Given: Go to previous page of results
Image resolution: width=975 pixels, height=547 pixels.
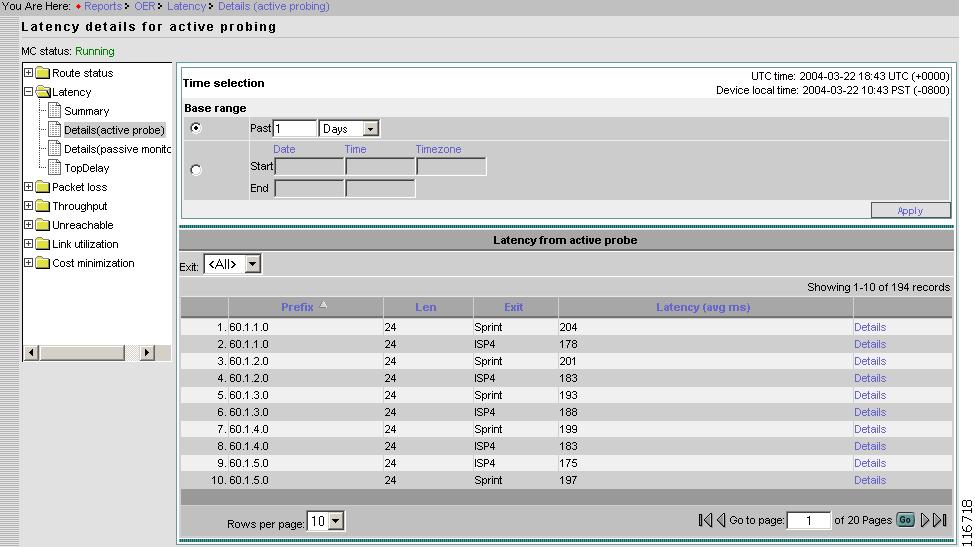Looking at the screenshot, I should tap(721, 520).
